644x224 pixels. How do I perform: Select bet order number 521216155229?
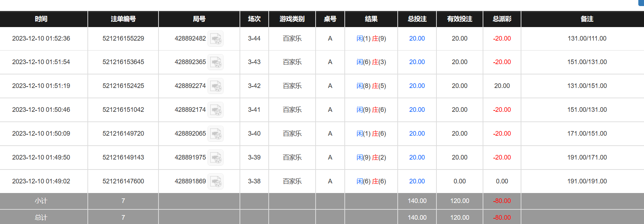[123, 38]
